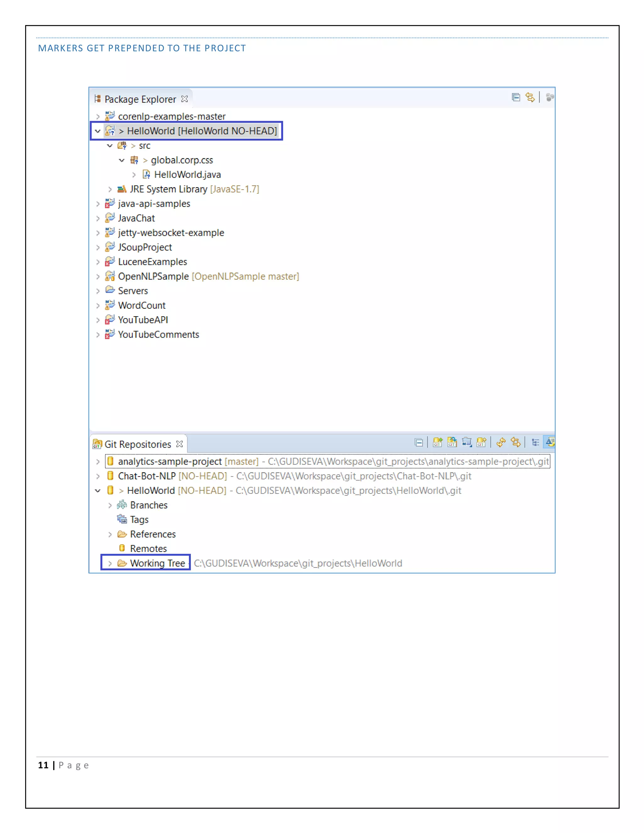Select HelloWorld.java file in tree
This screenshot has width=644, height=833.
(187, 175)
